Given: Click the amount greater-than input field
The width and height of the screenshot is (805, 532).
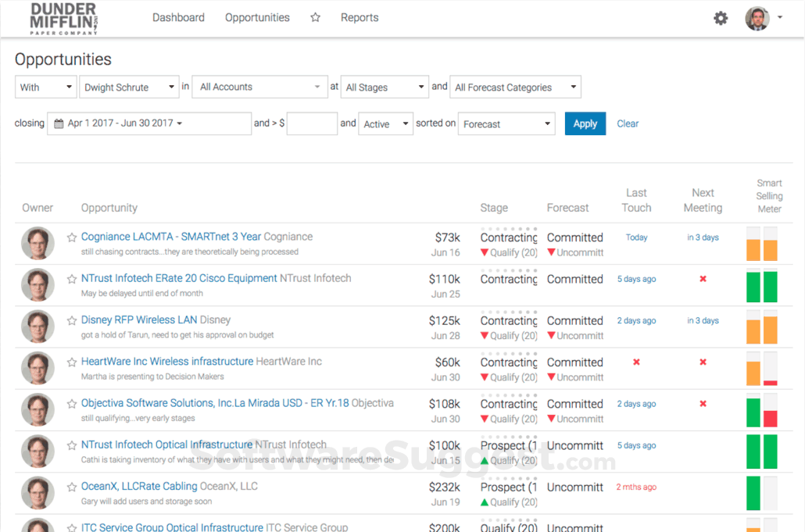Looking at the screenshot, I should point(312,123).
